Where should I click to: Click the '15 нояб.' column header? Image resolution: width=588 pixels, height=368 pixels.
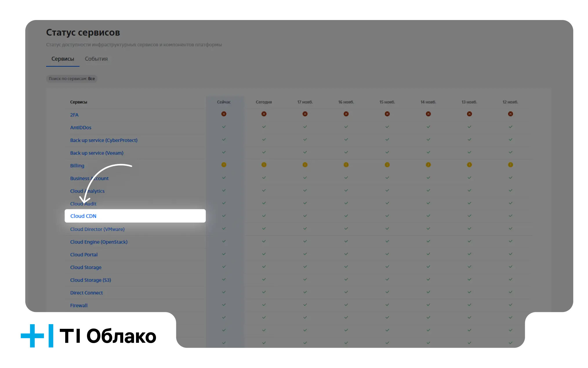(387, 102)
